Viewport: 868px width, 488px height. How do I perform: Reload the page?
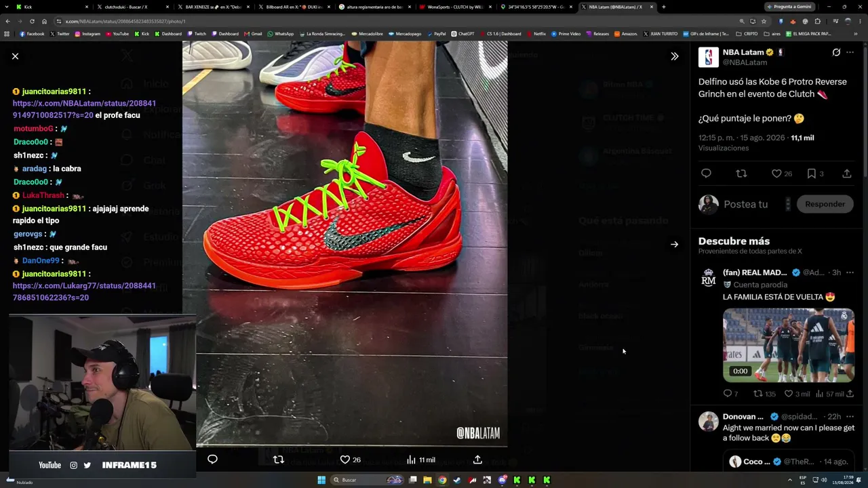pyautogui.click(x=32, y=21)
